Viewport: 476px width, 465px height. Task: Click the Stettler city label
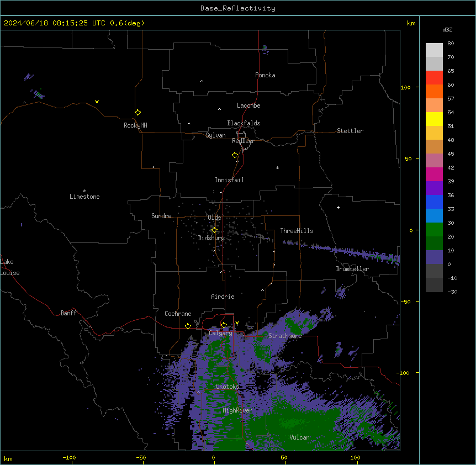(x=350, y=131)
